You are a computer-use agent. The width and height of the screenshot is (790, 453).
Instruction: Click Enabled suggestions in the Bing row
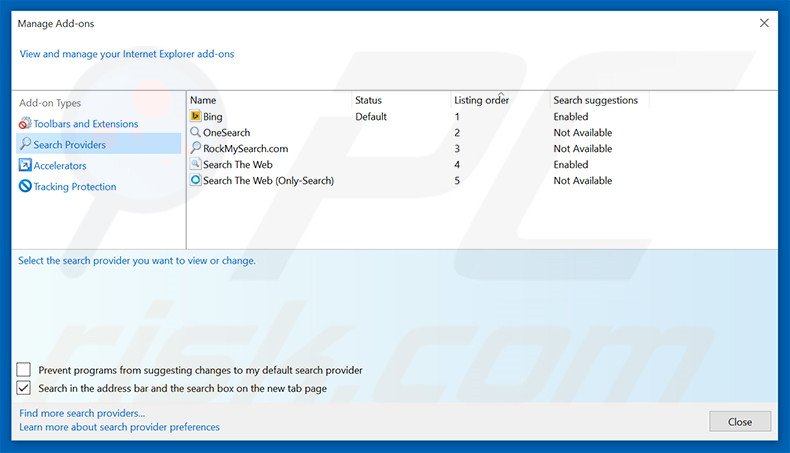pos(571,116)
